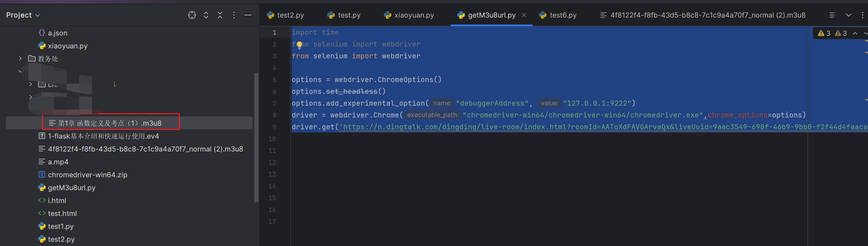Switch to the test6.py editor tab

coord(558,15)
